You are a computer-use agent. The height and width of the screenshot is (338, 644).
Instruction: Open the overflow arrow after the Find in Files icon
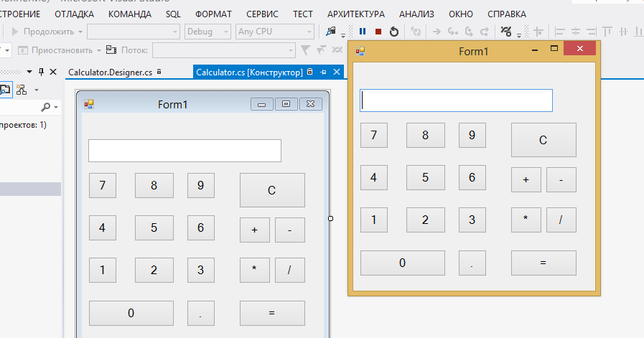coord(343,35)
